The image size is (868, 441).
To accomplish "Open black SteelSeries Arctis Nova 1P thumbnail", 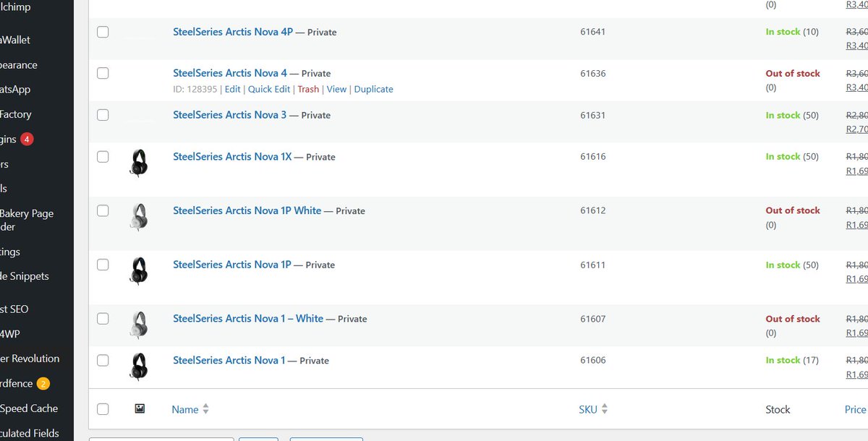I will click(139, 271).
